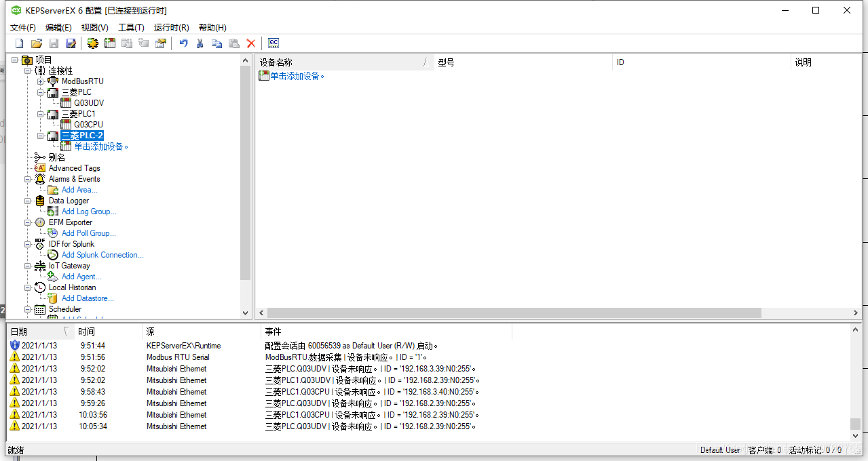This screenshot has height=461, width=868.
Task: Launch Quick Client via QC icon
Action: tap(273, 43)
